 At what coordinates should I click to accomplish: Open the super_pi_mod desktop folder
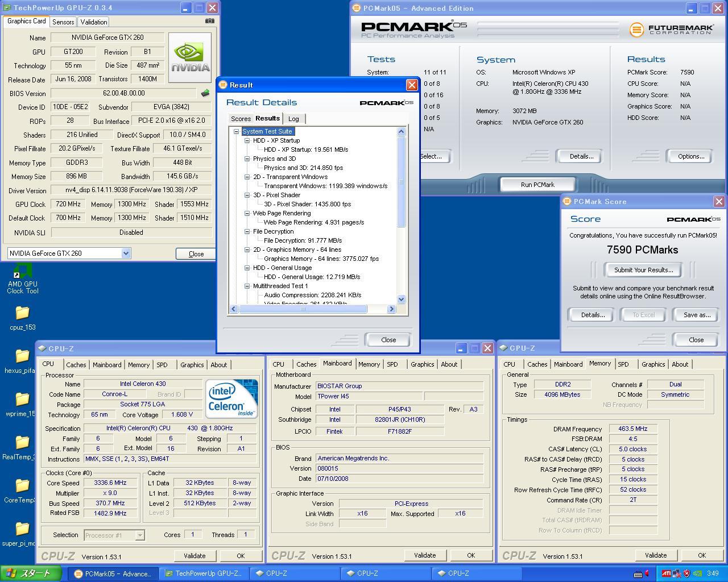pos(19,534)
